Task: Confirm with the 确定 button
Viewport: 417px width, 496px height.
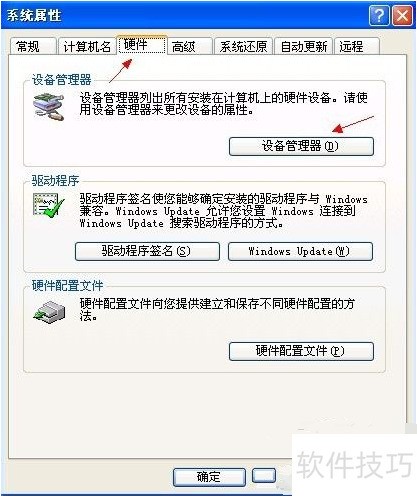Action: (209, 477)
